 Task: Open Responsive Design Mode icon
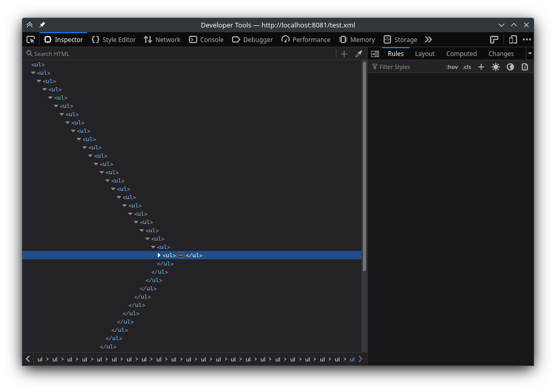(x=512, y=39)
